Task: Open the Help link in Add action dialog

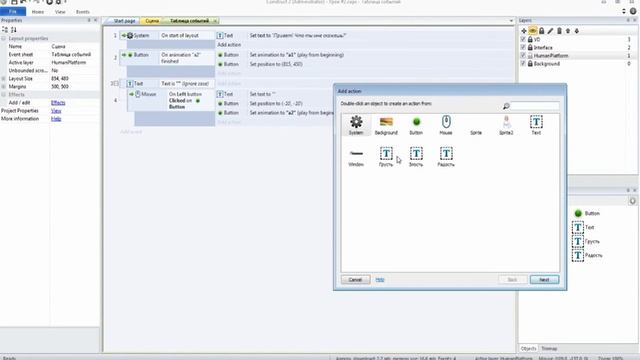Action: (380, 280)
